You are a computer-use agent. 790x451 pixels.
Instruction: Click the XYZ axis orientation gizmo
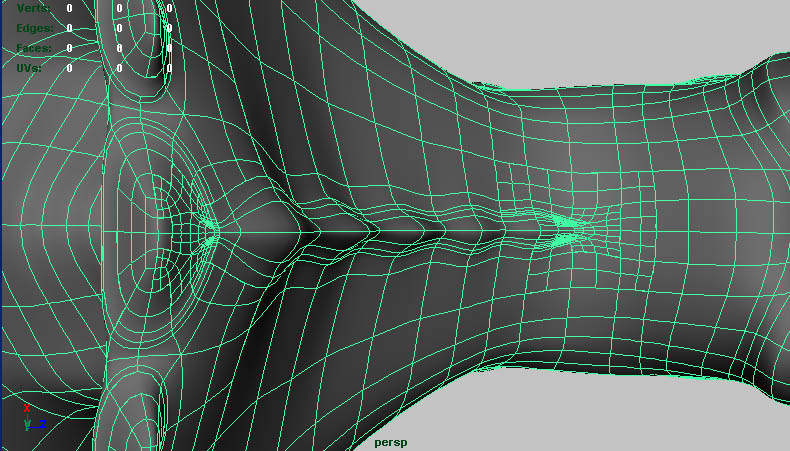click(x=35, y=418)
